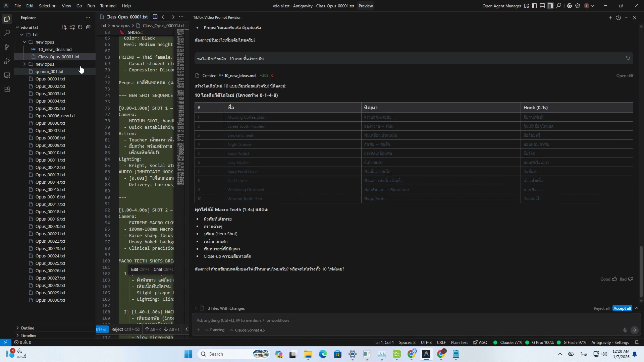
Task: Open Search view in activity bar
Action: coord(7,33)
